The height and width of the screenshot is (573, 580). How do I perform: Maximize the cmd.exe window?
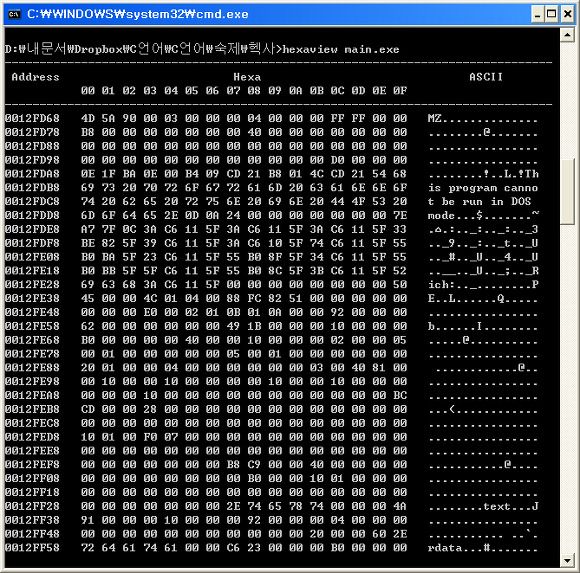point(552,14)
